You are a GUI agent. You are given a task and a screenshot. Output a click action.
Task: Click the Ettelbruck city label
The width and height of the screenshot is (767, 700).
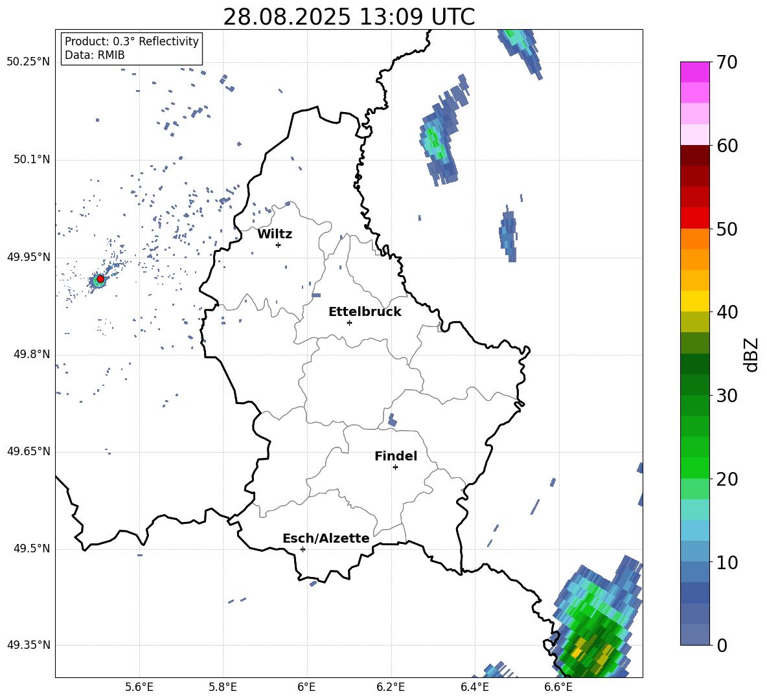pyautogui.click(x=365, y=312)
